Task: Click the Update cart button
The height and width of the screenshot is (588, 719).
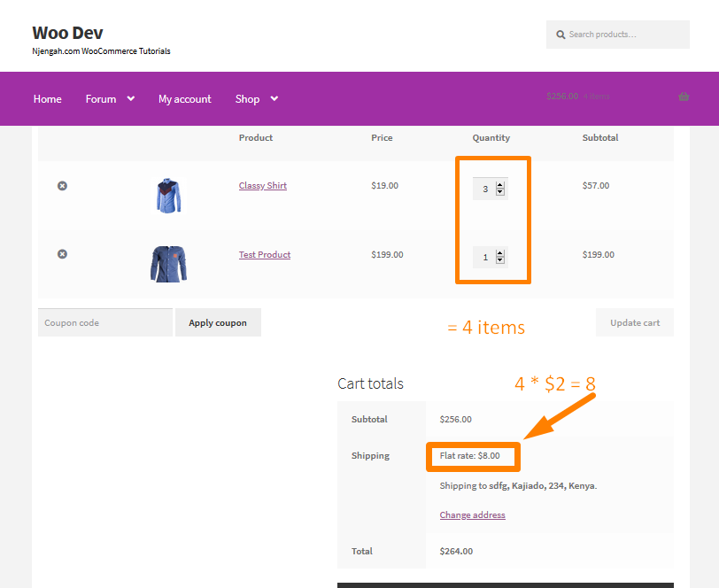Action: pos(635,322)
